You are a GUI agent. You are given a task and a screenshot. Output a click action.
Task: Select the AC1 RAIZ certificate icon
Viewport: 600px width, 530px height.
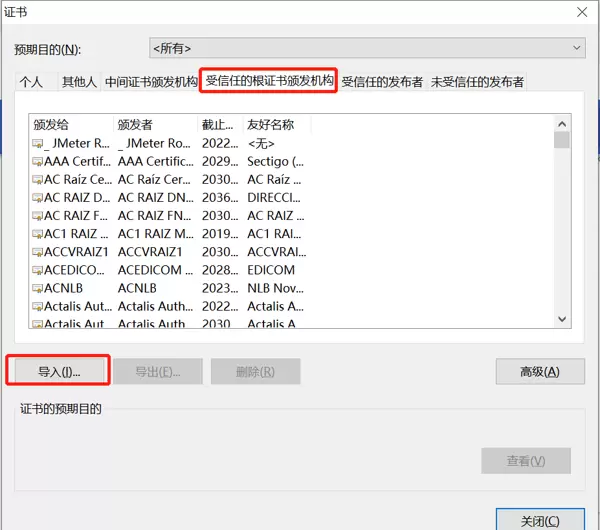(x=37, y=234)
